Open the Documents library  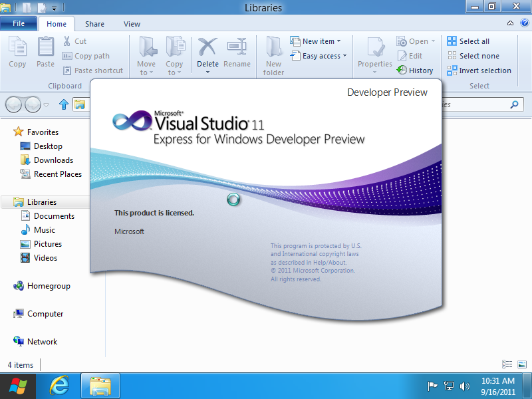47,215
